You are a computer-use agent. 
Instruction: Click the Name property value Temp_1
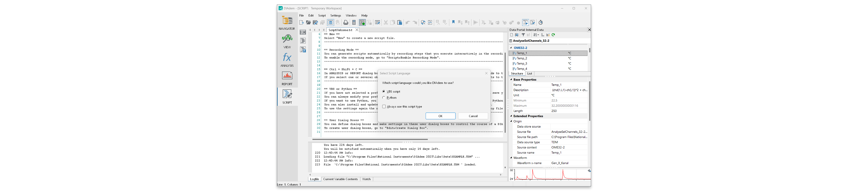coord(569,85)
